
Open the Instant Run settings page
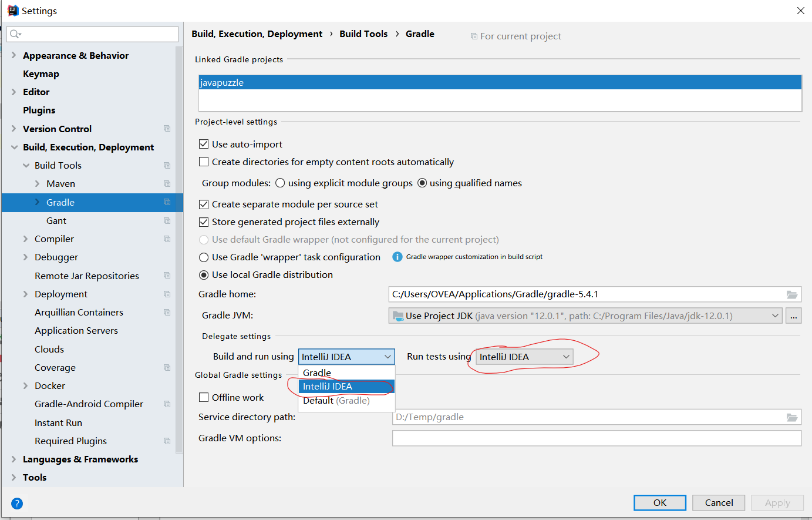(58, 422)
